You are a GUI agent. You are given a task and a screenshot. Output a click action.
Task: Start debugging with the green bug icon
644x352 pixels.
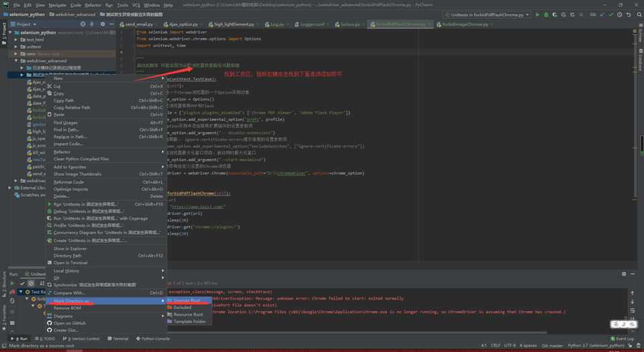(546, 15)
